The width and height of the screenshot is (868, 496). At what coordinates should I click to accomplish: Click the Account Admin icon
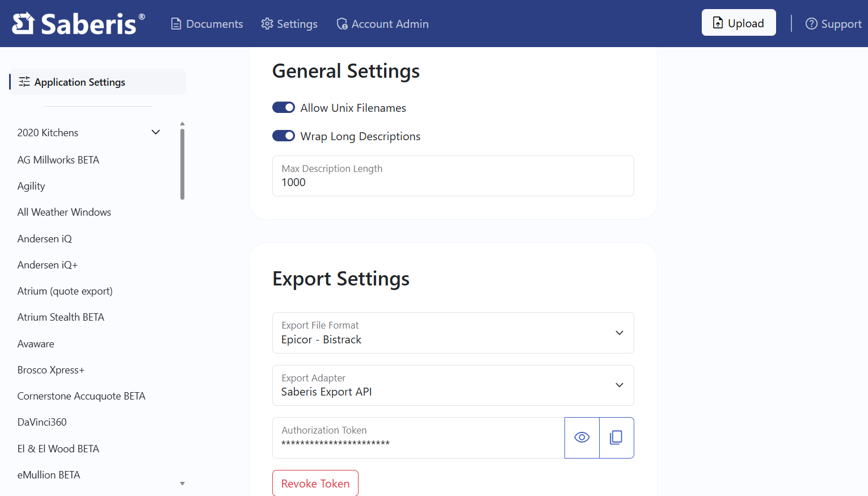point(342,24)
